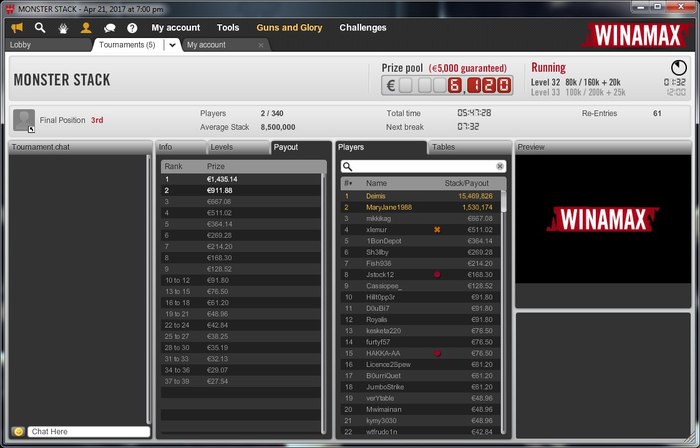
Task: Click the prize pool counter display
Action: click(x=447, y=85)
